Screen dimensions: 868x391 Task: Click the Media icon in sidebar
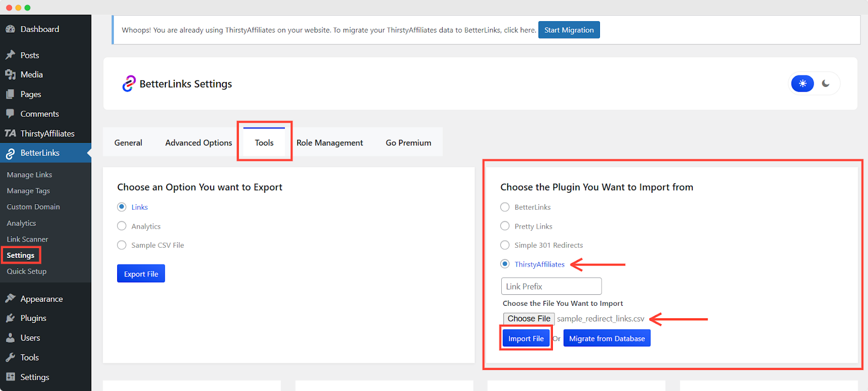point(10,74)
